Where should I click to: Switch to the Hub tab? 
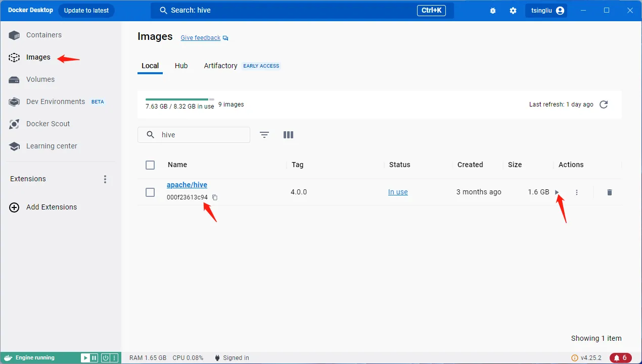pos(181,66)
